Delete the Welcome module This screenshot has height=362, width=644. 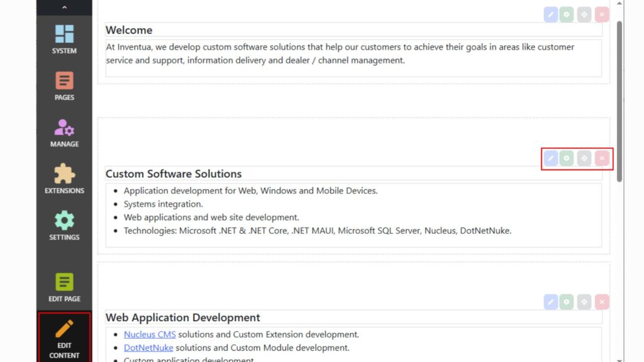[602, 14]
